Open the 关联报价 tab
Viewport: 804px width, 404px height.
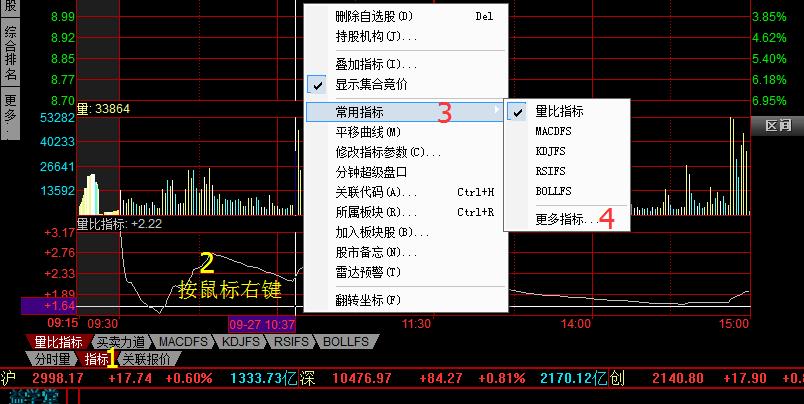[145, 359]
